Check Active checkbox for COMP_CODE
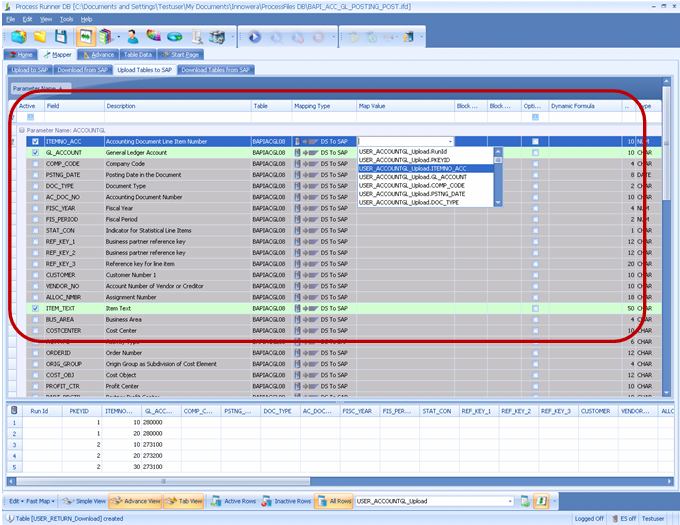The height and width of the screenshot is (525, 680). click(36, 164)
